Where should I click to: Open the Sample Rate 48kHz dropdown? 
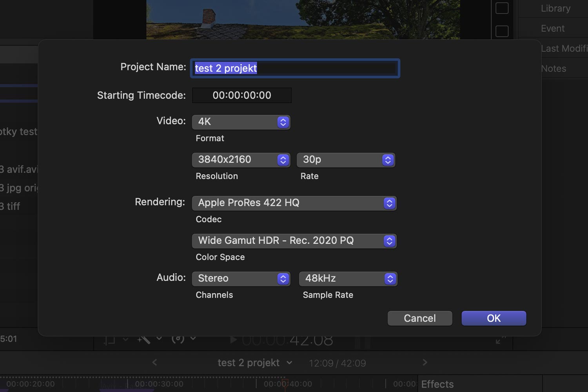tap(348, 279)
